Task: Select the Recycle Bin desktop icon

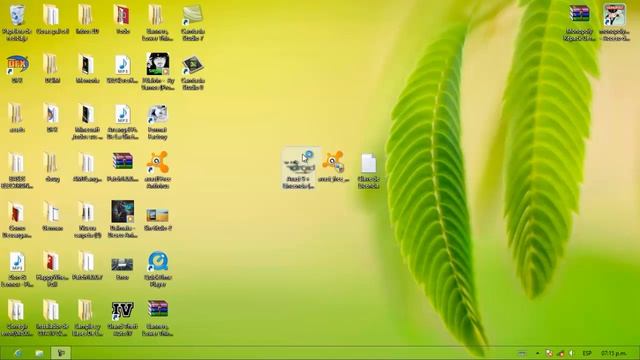Action: pos(17,22)
